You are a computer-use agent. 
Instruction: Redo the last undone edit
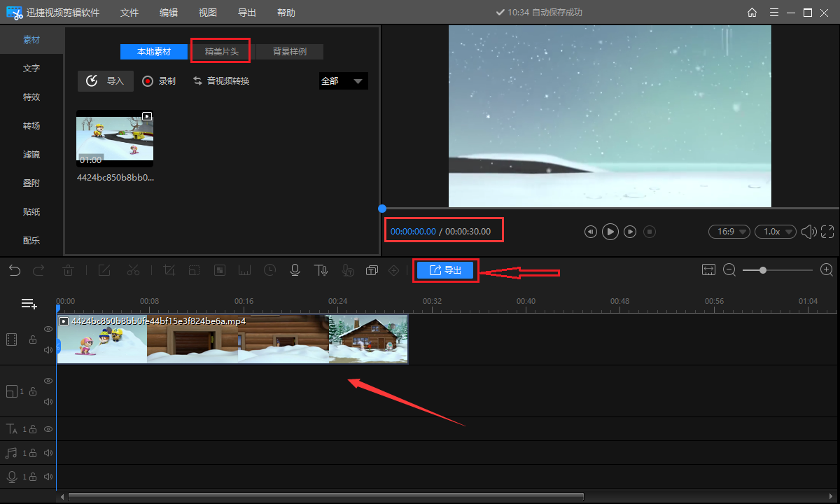click(x=38, y=270)
